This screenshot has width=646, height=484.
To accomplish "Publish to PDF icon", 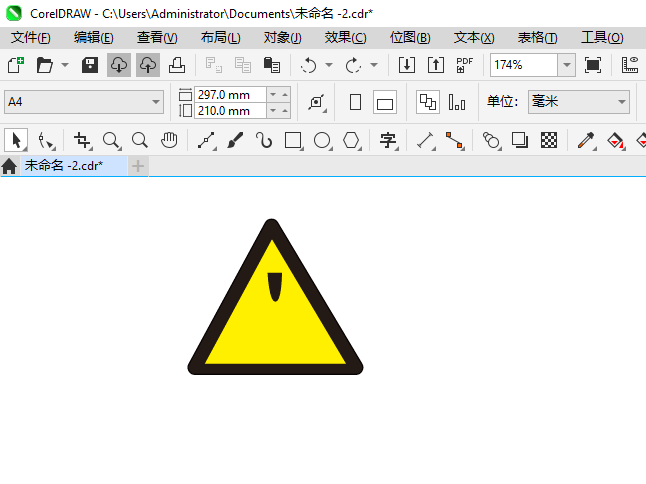I will click(x=464, y=65).
